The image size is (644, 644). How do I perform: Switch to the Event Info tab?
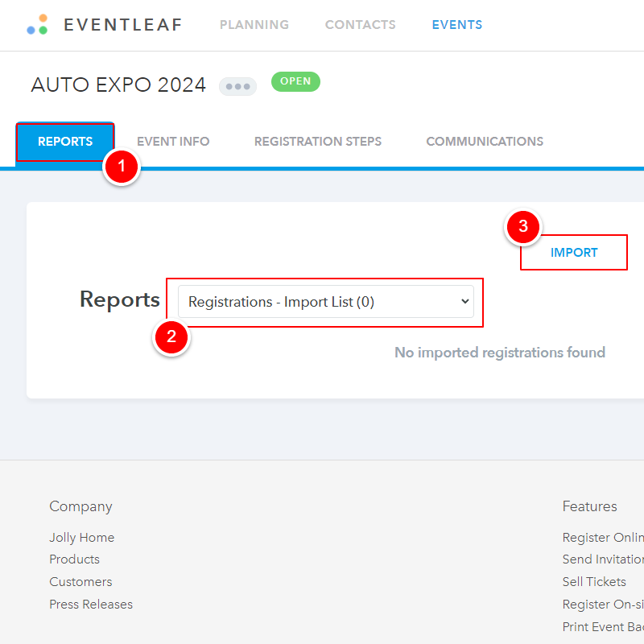[x=173, y=142]
